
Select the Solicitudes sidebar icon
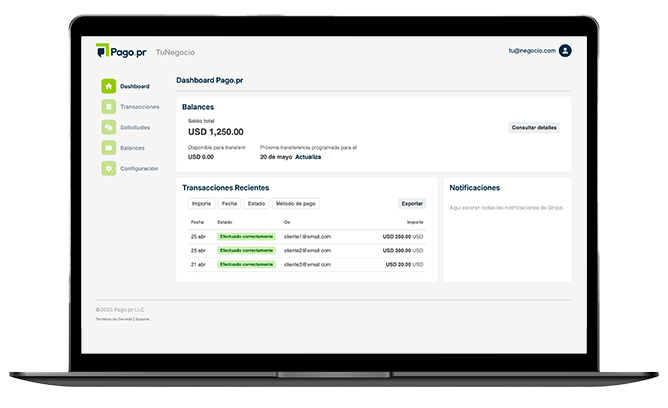click(108, 127)
